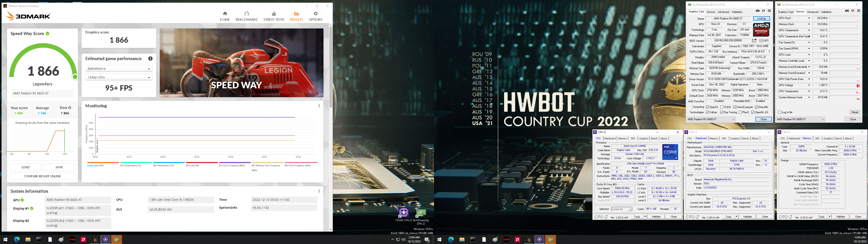Click 3DMark icon on left taskbar
Viewport: 868px width, 244px height.
click(x=94, y=240)
